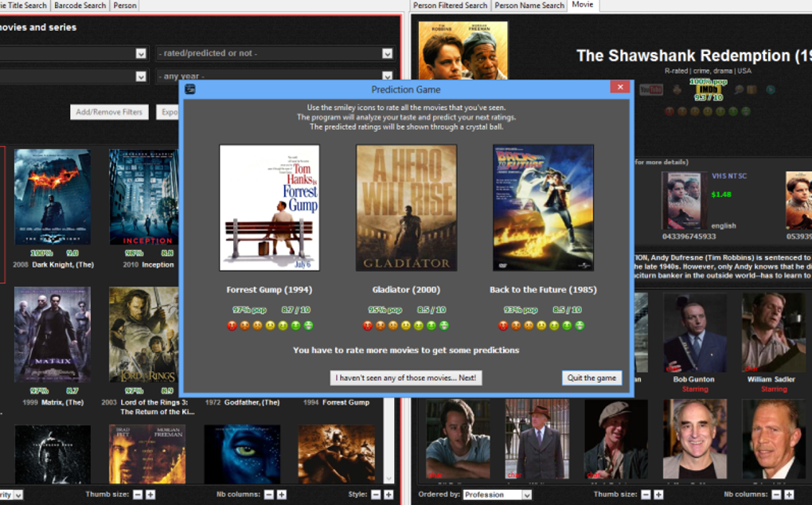Open the YouTube icon for The Shawshank Redemption

coord(651,89)
